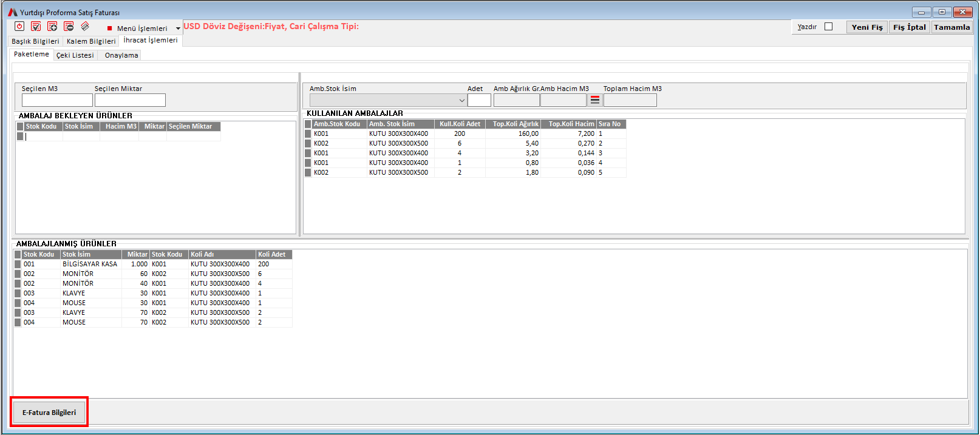Click row selector of BİLGİSAYAR KASA row
The height and width of the screenshot is (435, 980).
coord(18,265)
